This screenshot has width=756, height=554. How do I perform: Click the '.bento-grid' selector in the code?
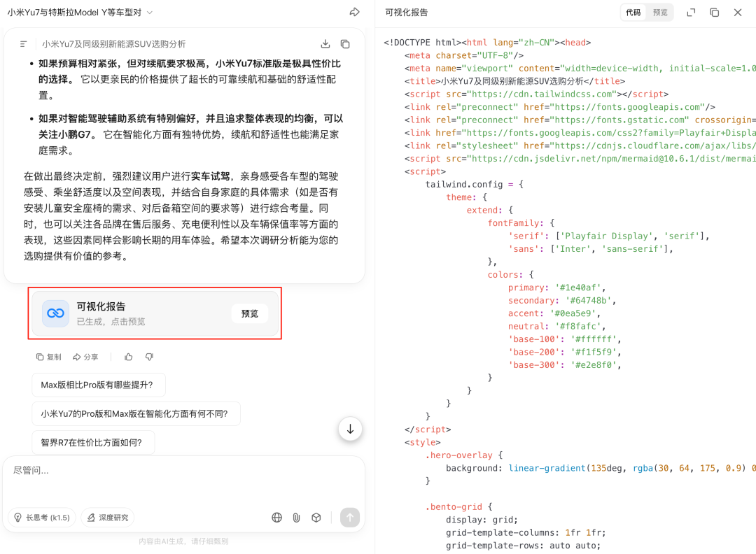coord(454,507)
